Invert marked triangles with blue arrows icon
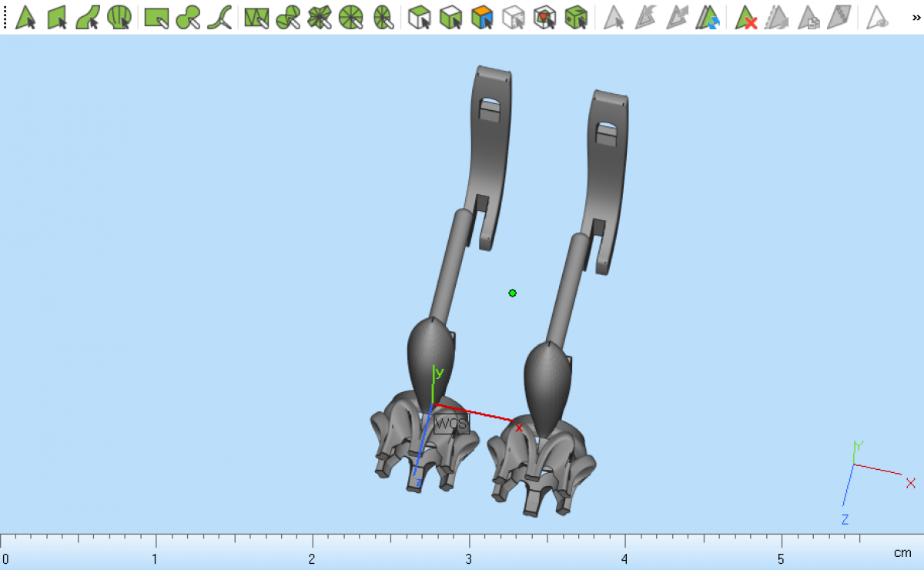Viewport: 924px width, 570px height. pyautogui.click(x=707, y=17)
